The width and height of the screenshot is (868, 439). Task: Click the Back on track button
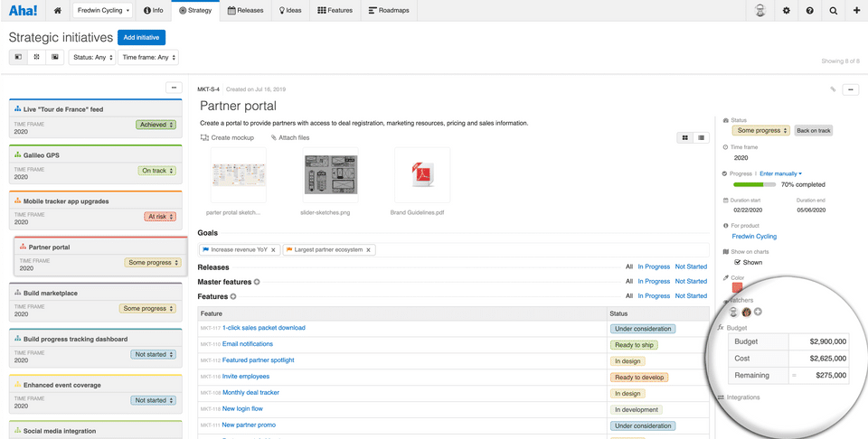(x=813, y=131)
